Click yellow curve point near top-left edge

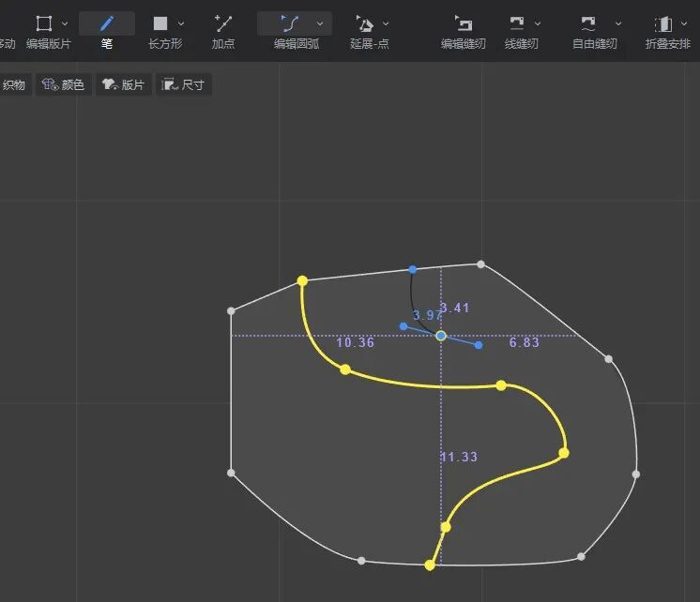click(x=302, y=280)
